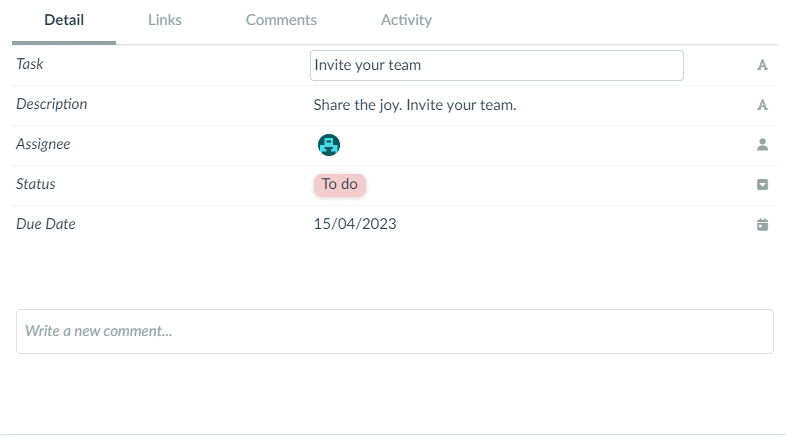Image resolution: width=786 pixels, height=436 pixels.
Task: Click the Due Date field label
Action: (x=46, y=224)
